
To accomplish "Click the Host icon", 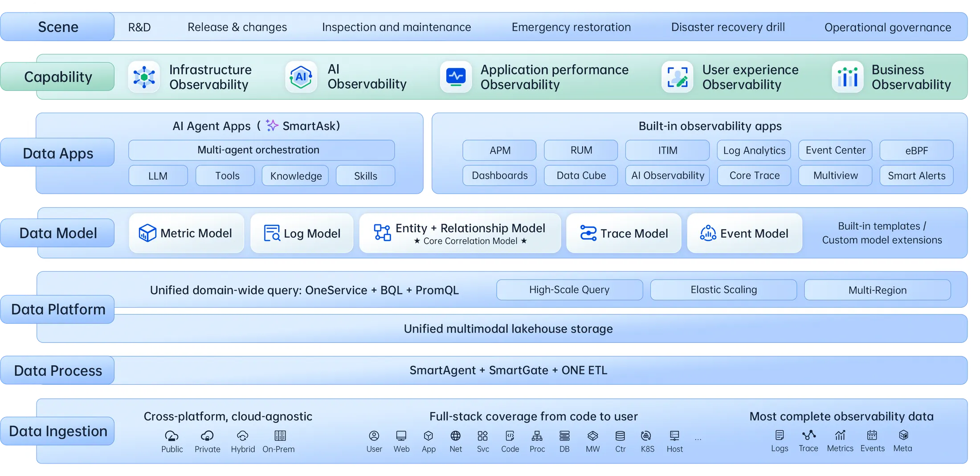I will [674, 435].
